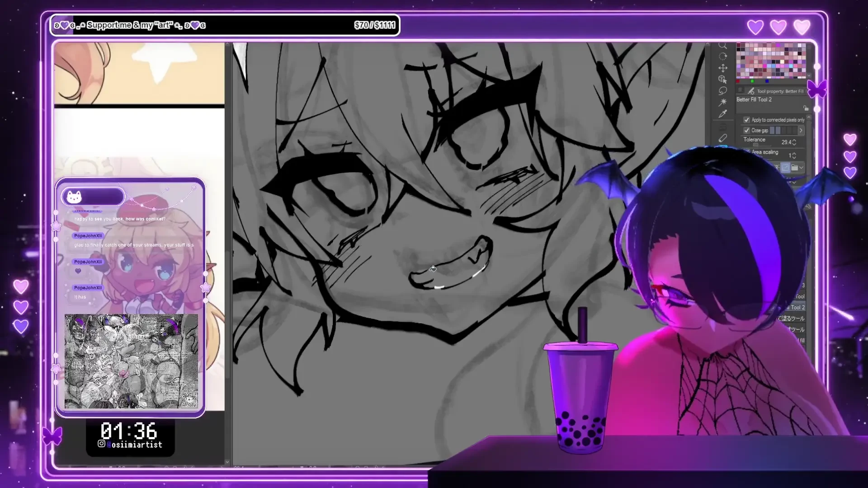Image resolution: width=868 pixels, height=488 pixels.
Task: Click the lock icon in the Tool Property panel
Action: coord(806,108)
